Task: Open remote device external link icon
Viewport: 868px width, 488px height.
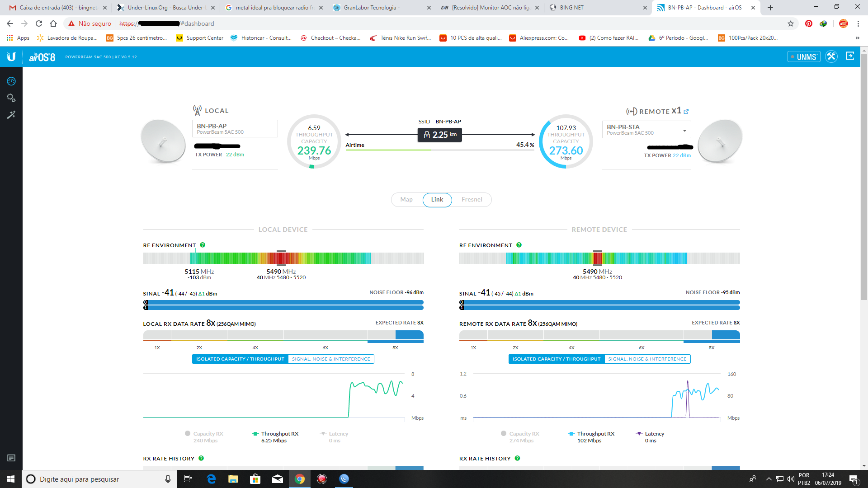Action: (x=686, y=112)
